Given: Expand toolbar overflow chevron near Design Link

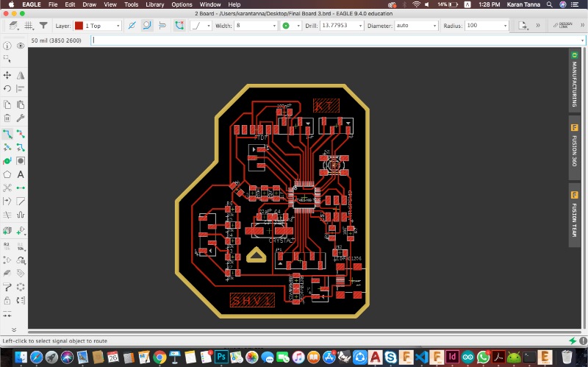Looking at the screenshot, I should tap(582, 26).
